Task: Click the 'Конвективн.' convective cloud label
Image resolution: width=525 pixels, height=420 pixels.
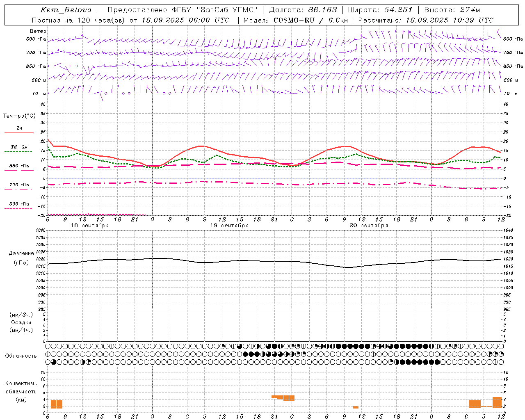Action: coord(21,383)
